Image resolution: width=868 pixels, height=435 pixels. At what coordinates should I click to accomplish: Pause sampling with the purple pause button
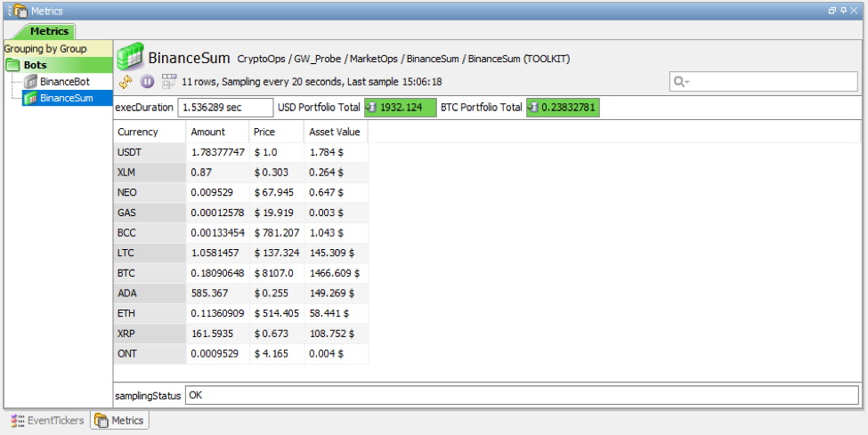tap(147, 82)
